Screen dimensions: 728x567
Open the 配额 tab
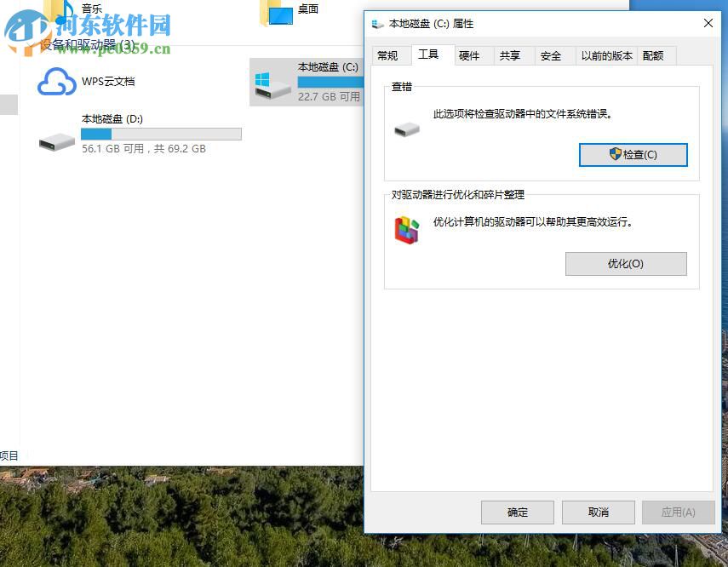(x=654, y=54)
